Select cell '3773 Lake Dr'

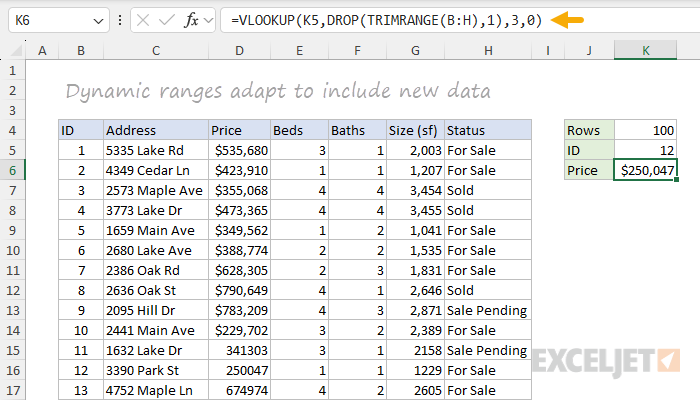[156, 210]
